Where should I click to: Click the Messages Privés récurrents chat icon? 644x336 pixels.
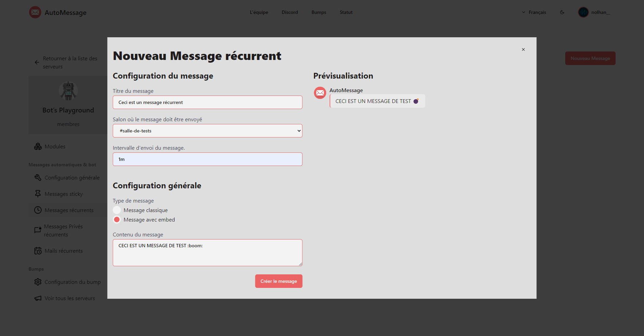tap(38, 230)
